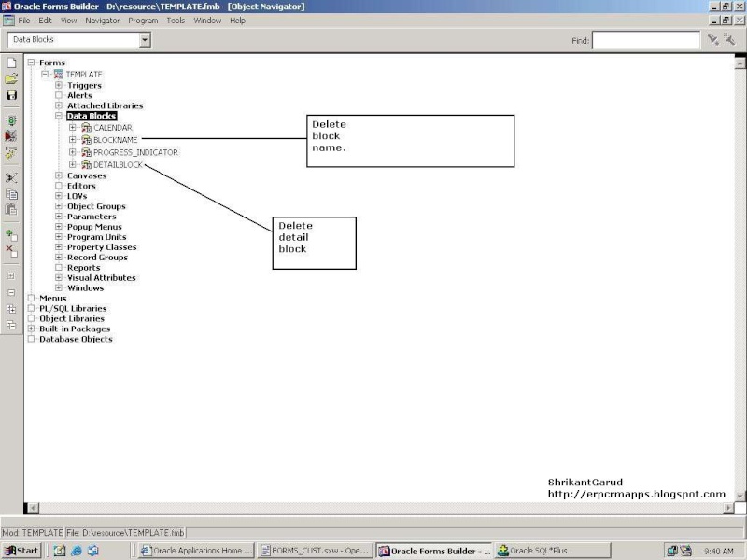Image resolution: width=747 pixels, height=560 pixels.
Task: Expand the Triggers node
Action: click(59, 85)
